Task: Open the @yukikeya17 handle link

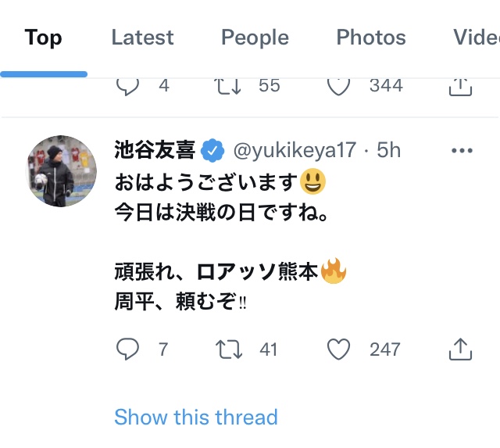Action: click(295, 150)
